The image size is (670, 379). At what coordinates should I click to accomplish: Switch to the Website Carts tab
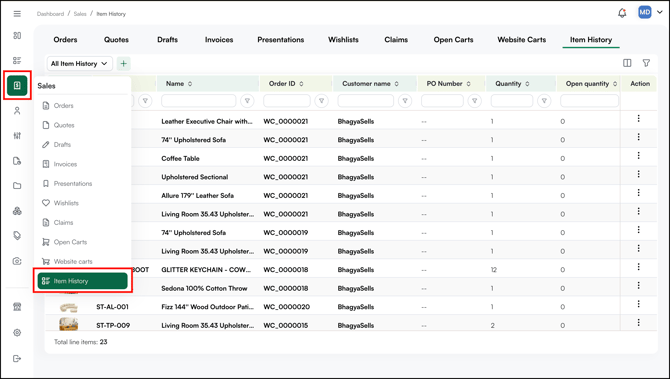click(x=522, y=40)
